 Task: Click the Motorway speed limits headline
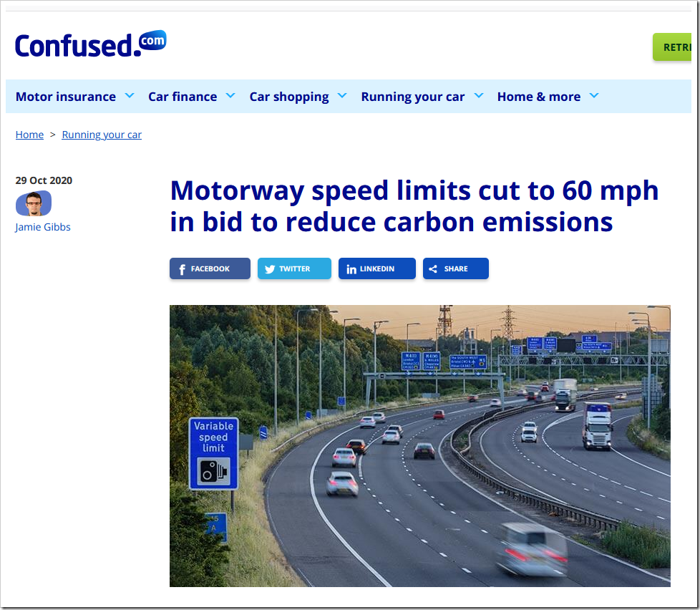coord(414,206)
